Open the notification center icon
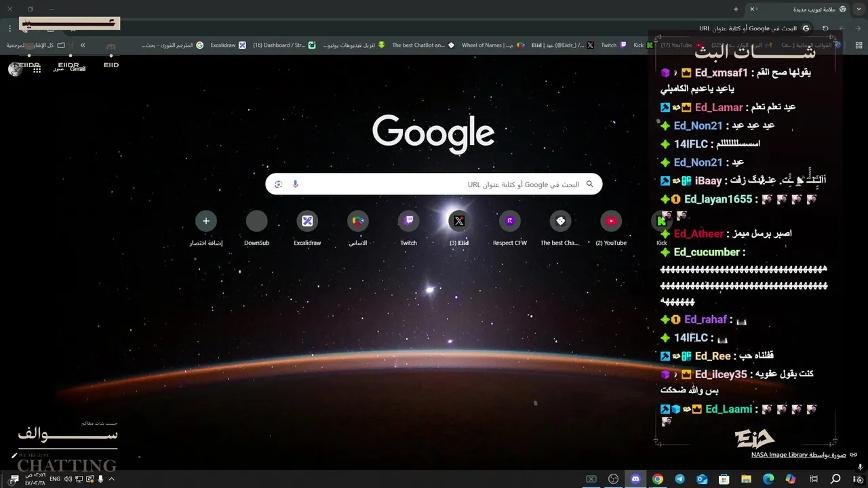Viewport: 868px width, 488px height. [14, 479]
